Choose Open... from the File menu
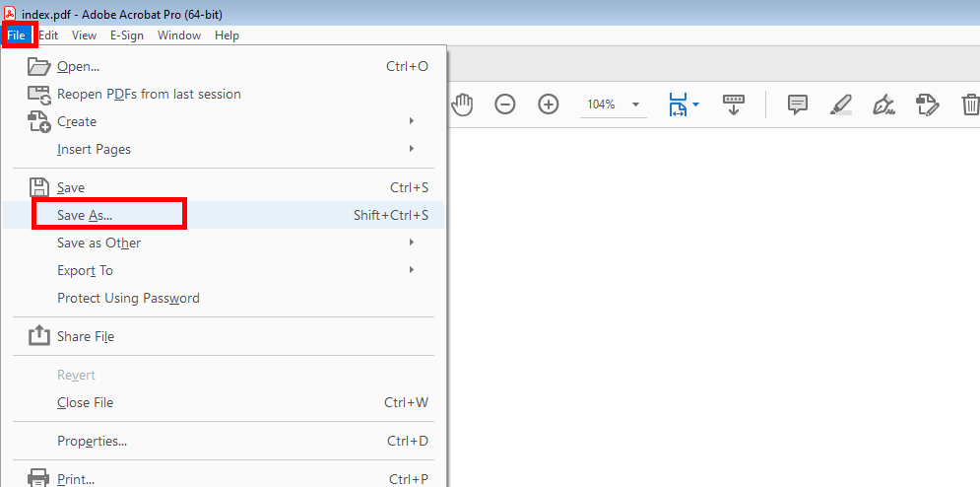The width and height of the screenshot is (980, 487). tap(224, 66)
